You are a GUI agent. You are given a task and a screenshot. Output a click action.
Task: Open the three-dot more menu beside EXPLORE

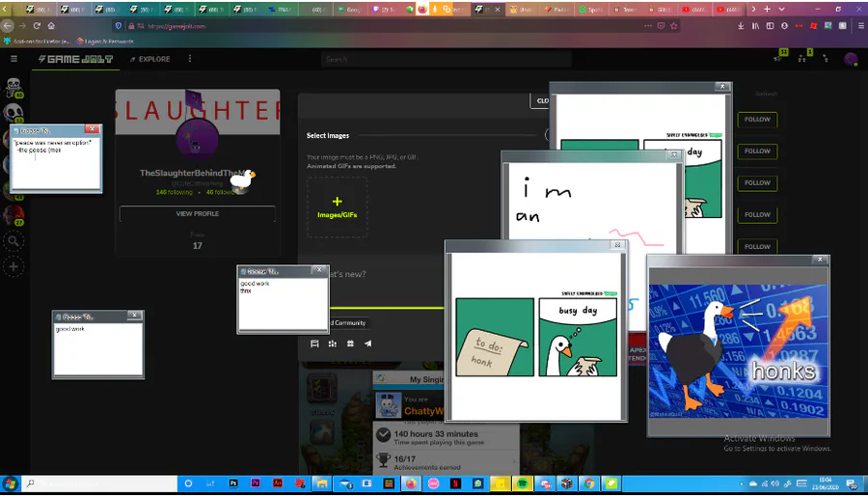pyautogui.click(x=190, y=59)
